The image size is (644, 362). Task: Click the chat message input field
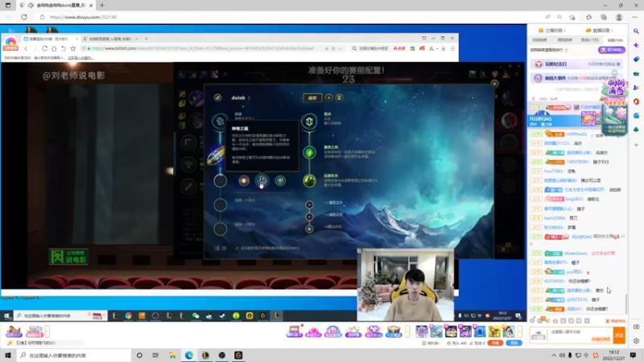pyautogui.click(x=579, y=335)
